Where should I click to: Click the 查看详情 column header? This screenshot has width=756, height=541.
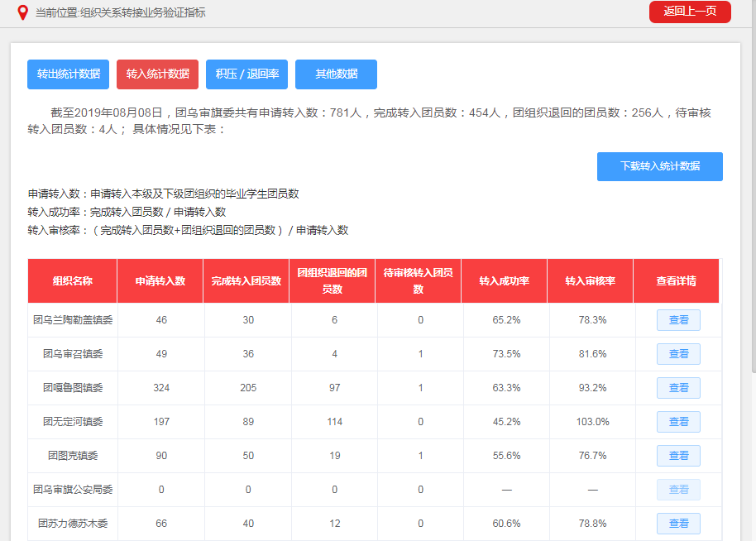pos(676,281)
